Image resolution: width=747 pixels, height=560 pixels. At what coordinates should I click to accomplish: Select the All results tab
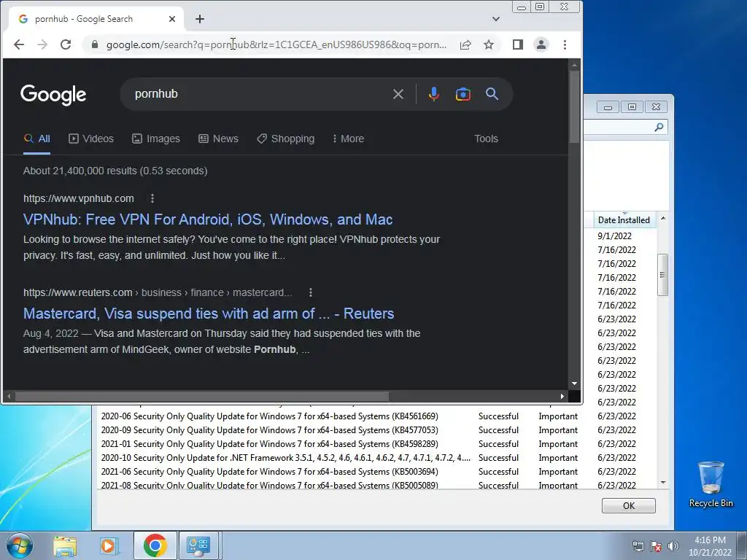click(x=36, y=139)
